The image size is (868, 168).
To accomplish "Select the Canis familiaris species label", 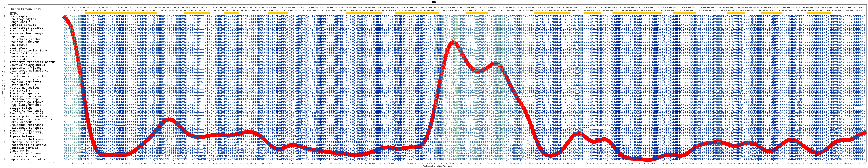I will pyautogui.click(x=24, y=53).
